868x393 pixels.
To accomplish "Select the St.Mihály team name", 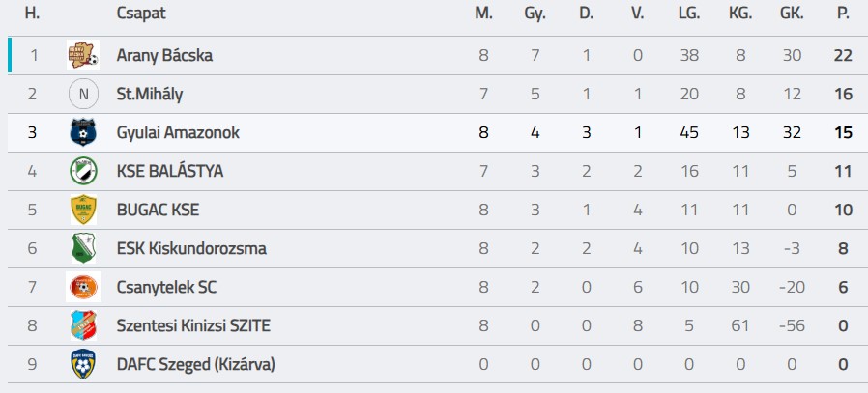I will [x=149, y=94].
